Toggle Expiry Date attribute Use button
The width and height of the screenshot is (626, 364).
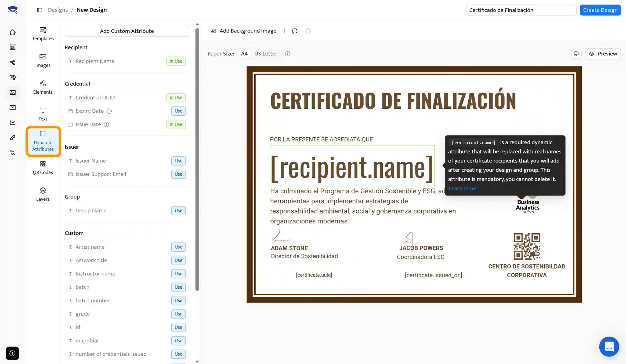178,111
